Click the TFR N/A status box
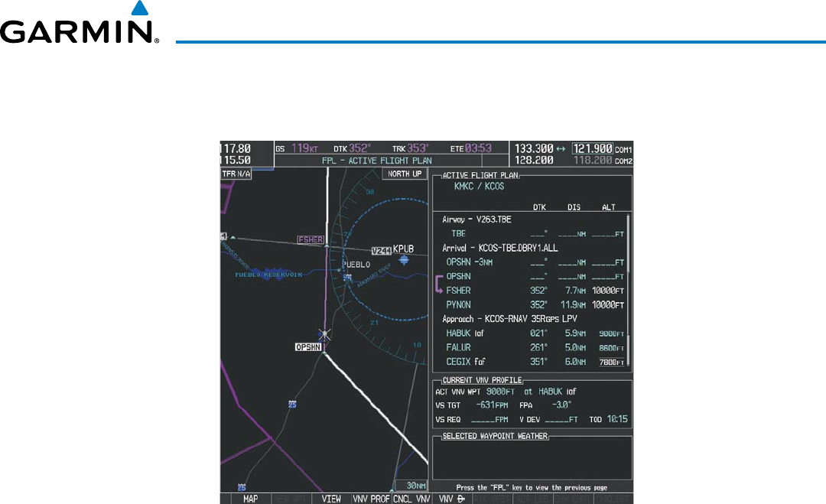826x504 pixels. [236, 174]
